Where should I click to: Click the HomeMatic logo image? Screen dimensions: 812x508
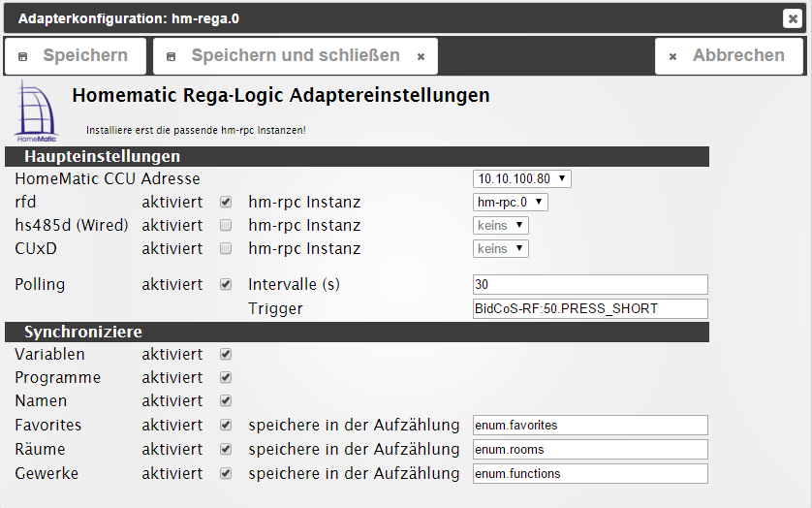[x=36, y=111]
